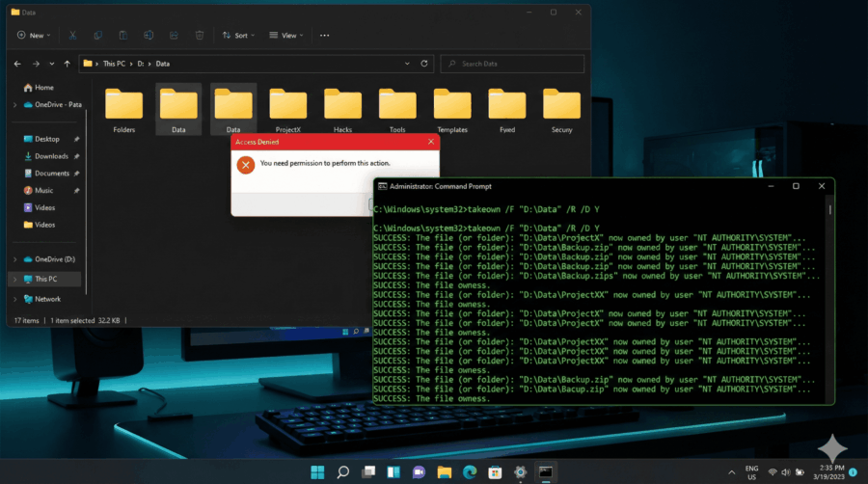Launch Microsoft Edge from taskbar
The width and height of the screenshot is (868, 484).
[470, 471]
